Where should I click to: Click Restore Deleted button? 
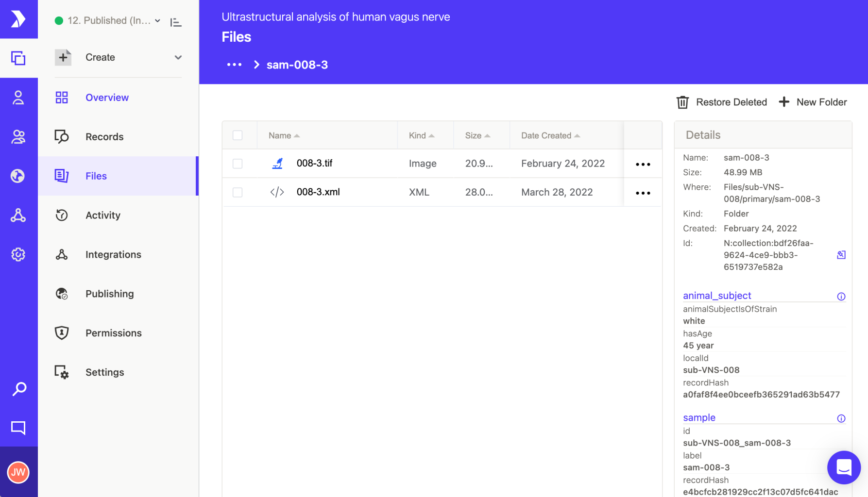(x=722, y=102)
